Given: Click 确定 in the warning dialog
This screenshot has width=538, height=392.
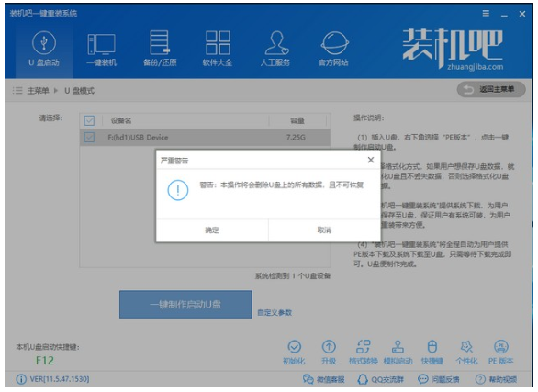Looking at the screenshot, I should pos(212,230).
